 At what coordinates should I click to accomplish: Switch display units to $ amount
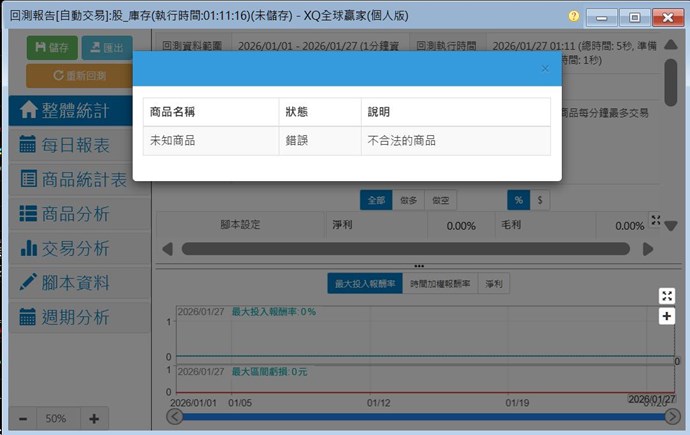(x=539, y=200)
